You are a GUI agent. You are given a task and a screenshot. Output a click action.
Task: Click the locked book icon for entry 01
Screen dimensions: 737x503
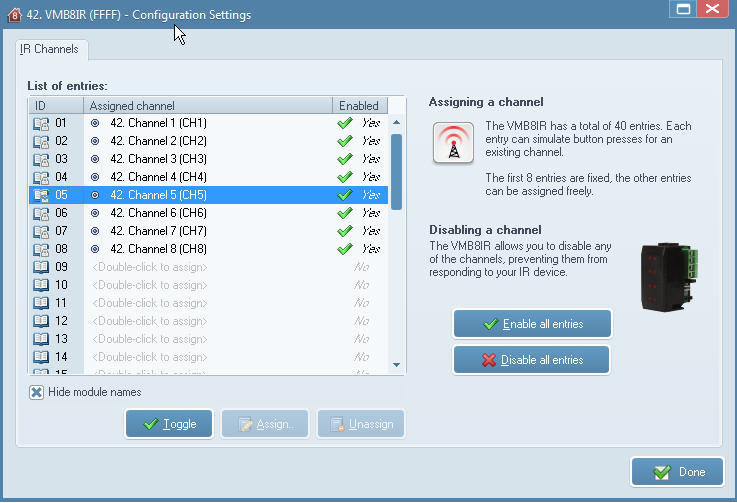tap(41, 124)
